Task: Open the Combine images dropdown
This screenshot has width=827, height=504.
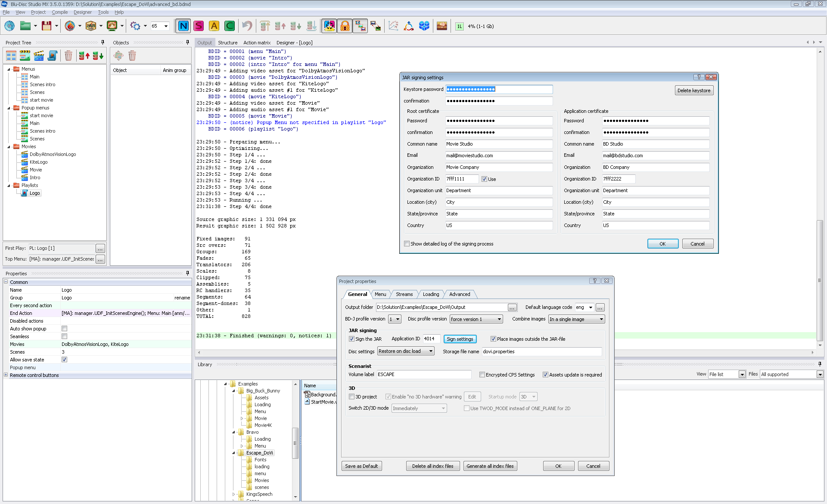Action: (x=576, y=319)
